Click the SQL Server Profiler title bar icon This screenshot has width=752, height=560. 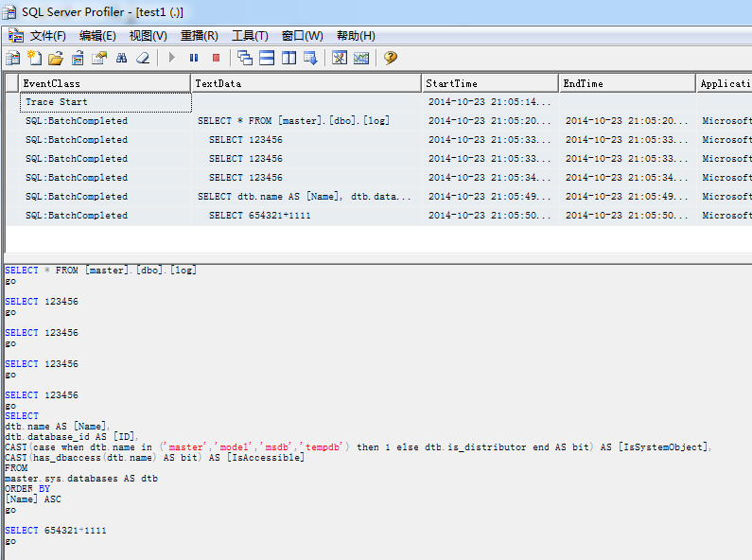click(9, 12)
